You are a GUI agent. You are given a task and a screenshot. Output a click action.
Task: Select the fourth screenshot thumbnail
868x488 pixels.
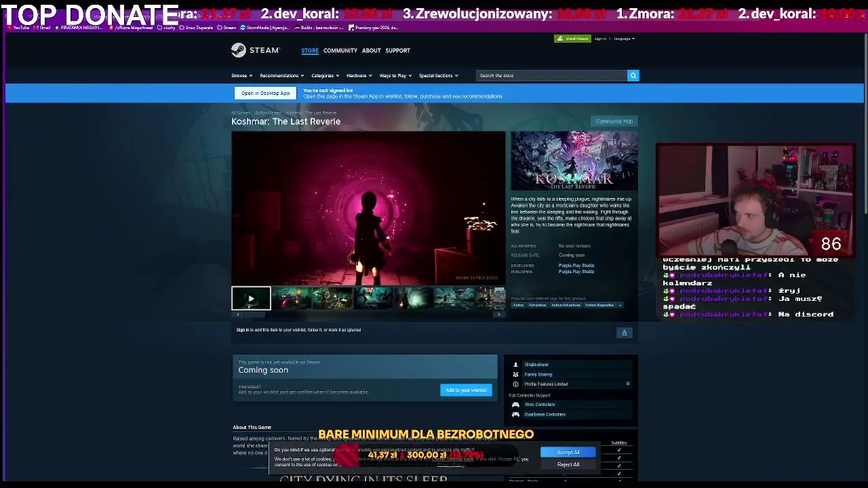pos(373,298)
